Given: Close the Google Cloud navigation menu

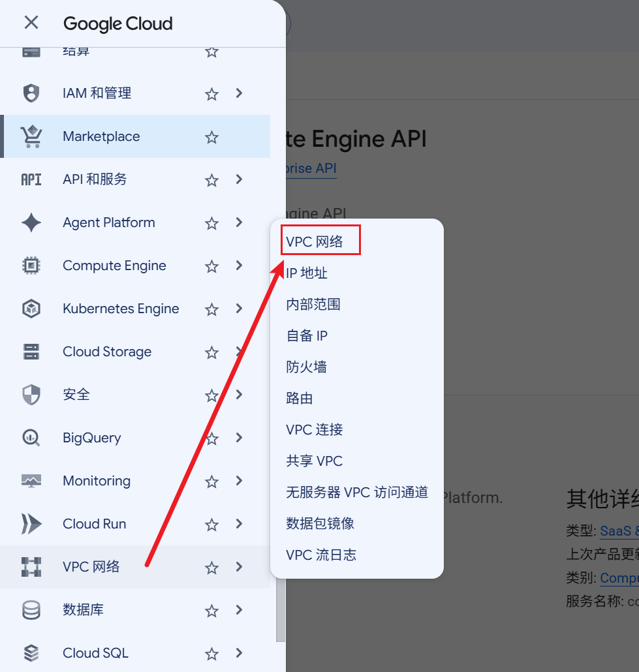Looking at the screenshot, I should [31, 22].
